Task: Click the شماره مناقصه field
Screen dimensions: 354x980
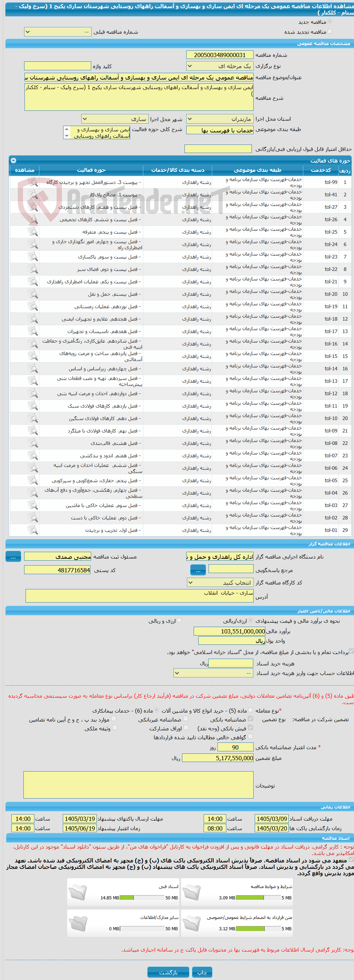Action: click(x=220, y=55)
